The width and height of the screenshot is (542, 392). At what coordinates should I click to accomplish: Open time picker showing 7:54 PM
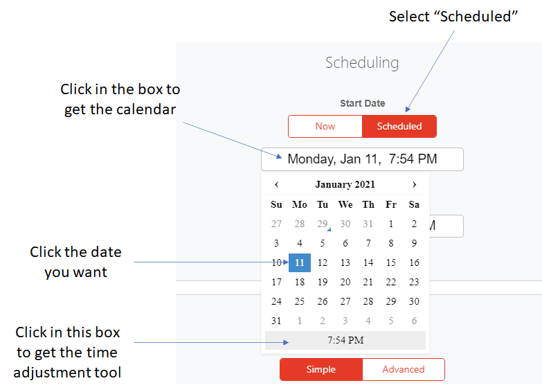pyautogui.click(x=345, y=340)
